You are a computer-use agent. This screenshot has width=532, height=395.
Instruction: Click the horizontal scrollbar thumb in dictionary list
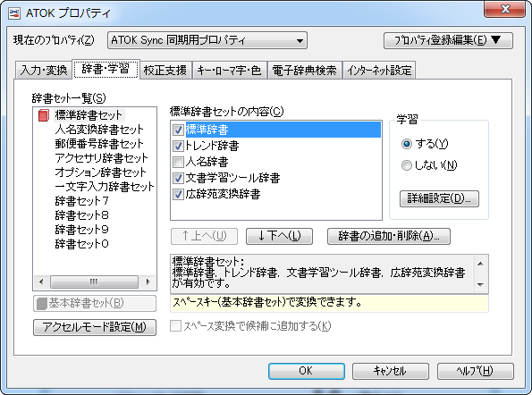pyautogui.click(x=94, y=282)
